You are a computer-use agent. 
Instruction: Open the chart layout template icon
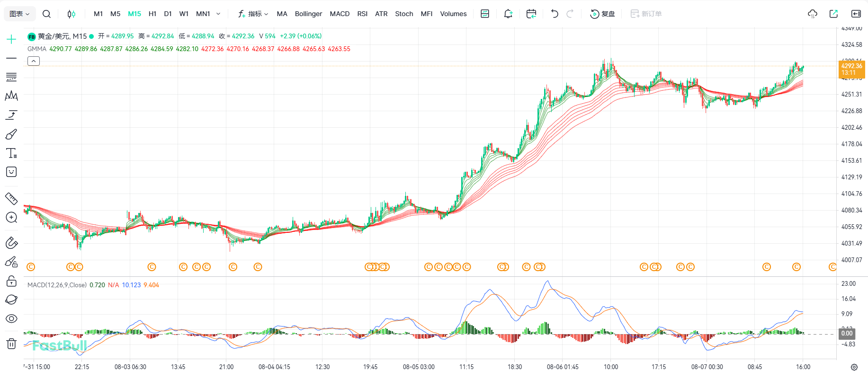485,14
